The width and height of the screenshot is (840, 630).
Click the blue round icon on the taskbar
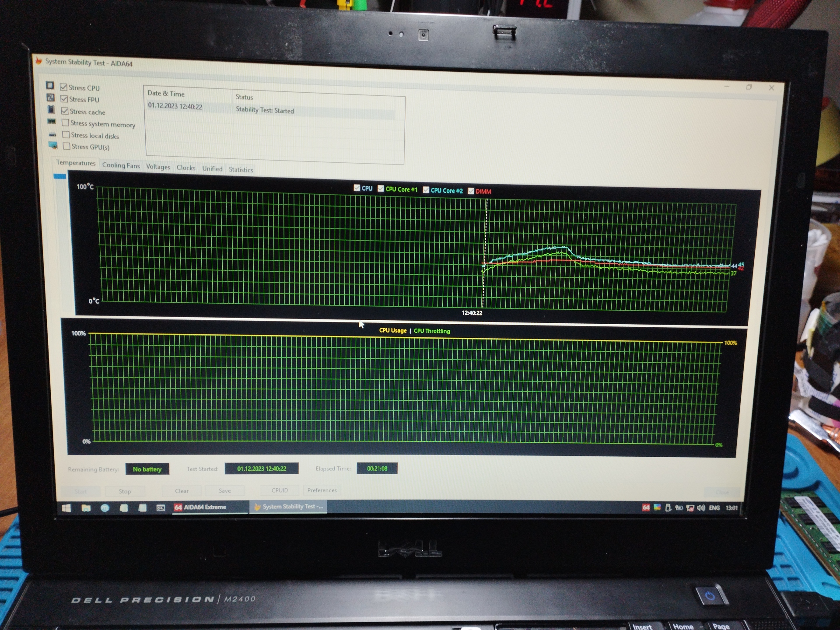pos(105,508)
